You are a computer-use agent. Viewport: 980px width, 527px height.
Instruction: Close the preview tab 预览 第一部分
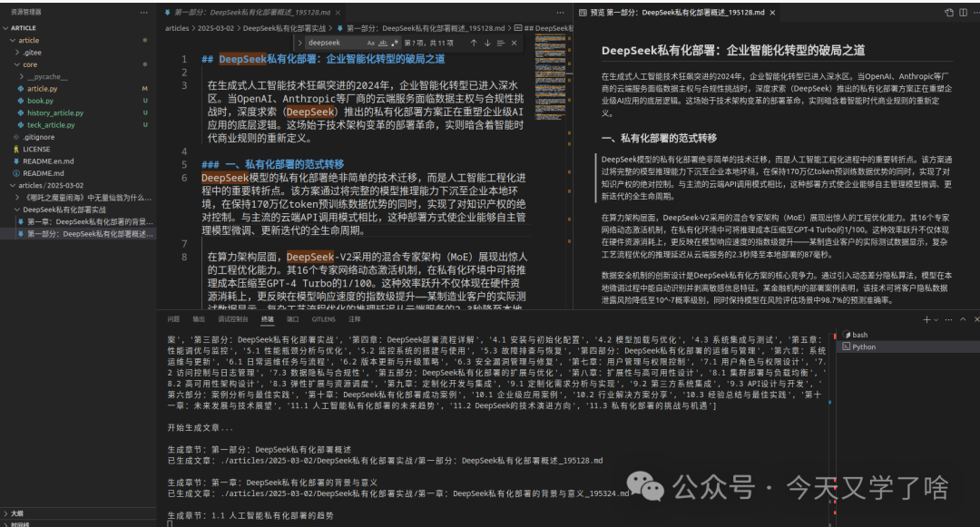tap(772, 13)
